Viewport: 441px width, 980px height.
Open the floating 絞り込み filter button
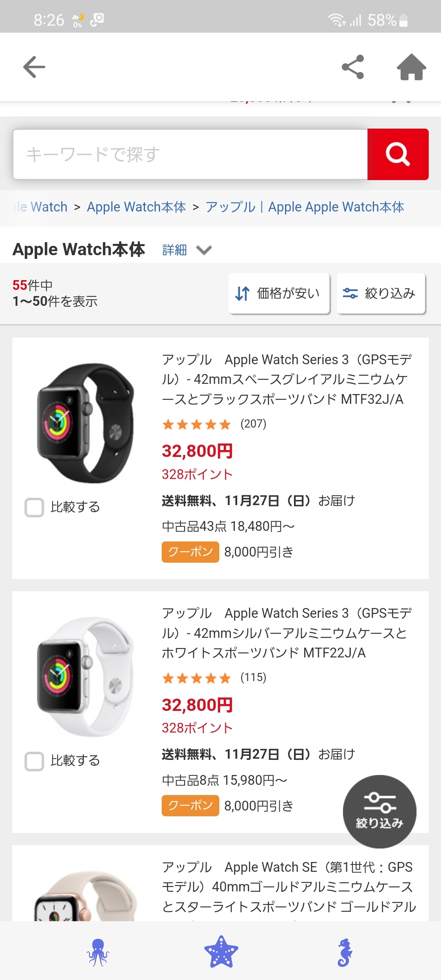point(379,811)
